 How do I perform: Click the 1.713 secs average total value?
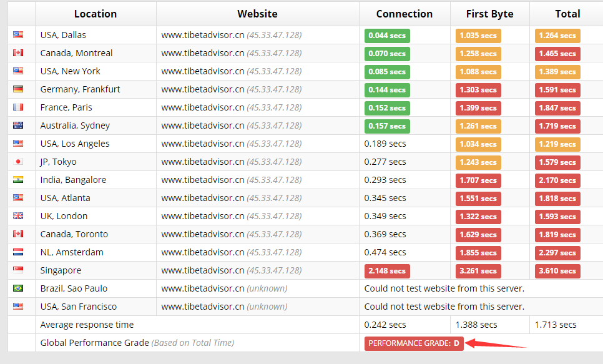(x=556, y=325)
